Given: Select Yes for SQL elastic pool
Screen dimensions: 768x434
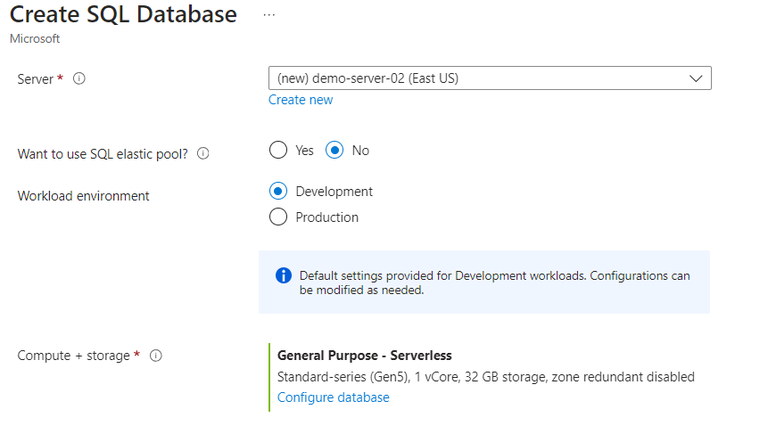Looking at the screenshot, I should (x=279, y=151).
